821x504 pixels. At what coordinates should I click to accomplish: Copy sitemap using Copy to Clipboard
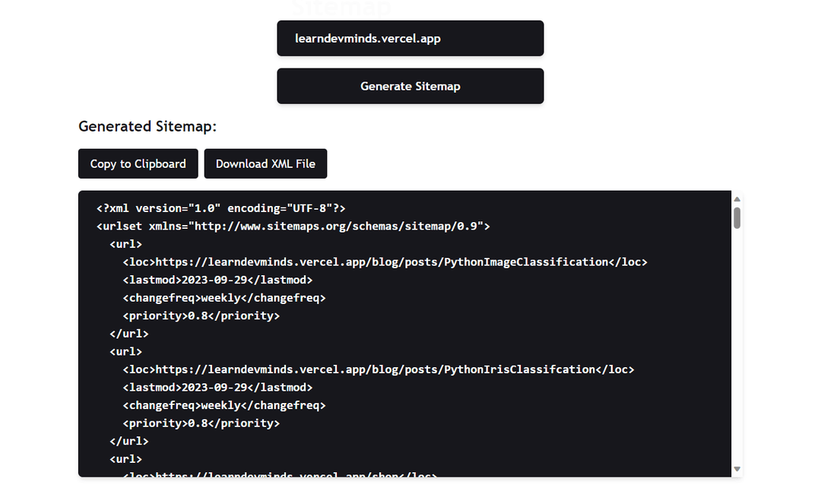(x=138, y=163)
